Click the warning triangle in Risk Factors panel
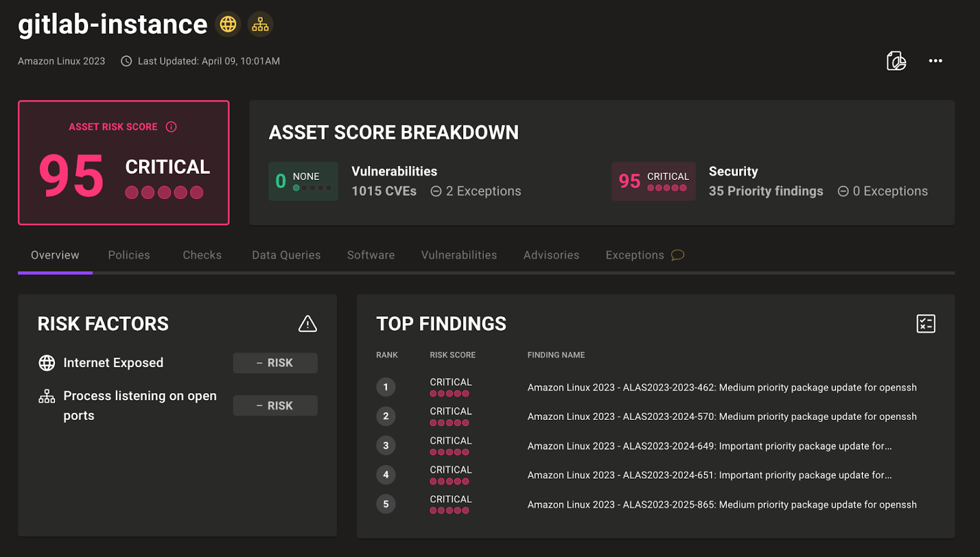Image resolution: width=980 pixels, height=557 pixels. [x=307, y=324]
